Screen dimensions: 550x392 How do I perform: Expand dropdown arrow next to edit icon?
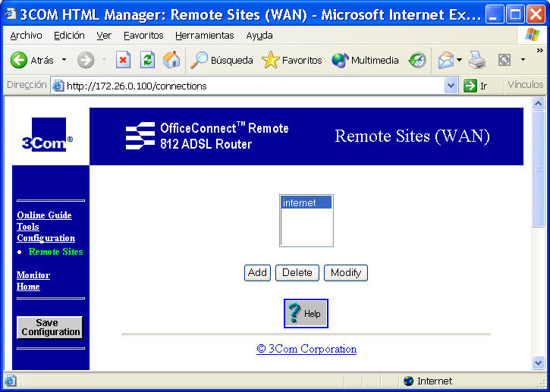tap(523, 60)
